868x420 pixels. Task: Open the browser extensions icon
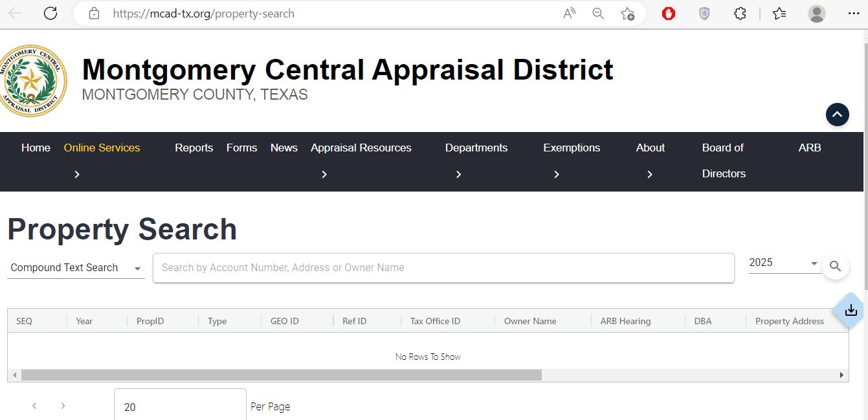[740, 13]
